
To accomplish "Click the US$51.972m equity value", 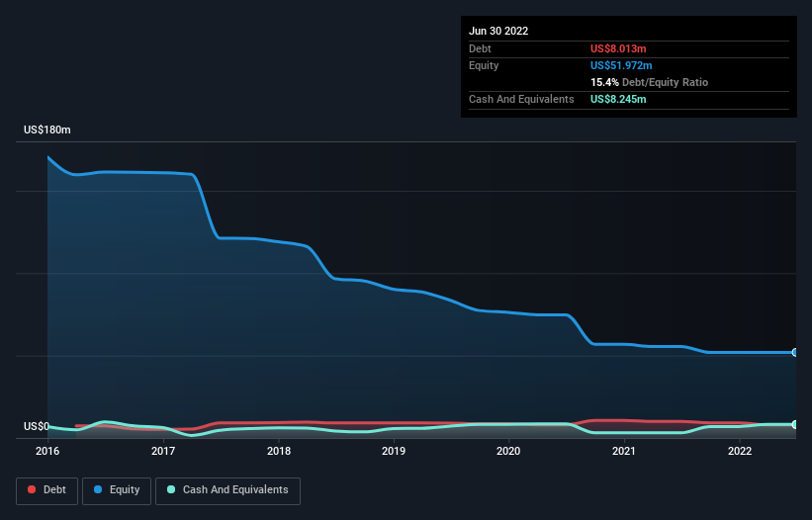I will (x=621, y=65).
